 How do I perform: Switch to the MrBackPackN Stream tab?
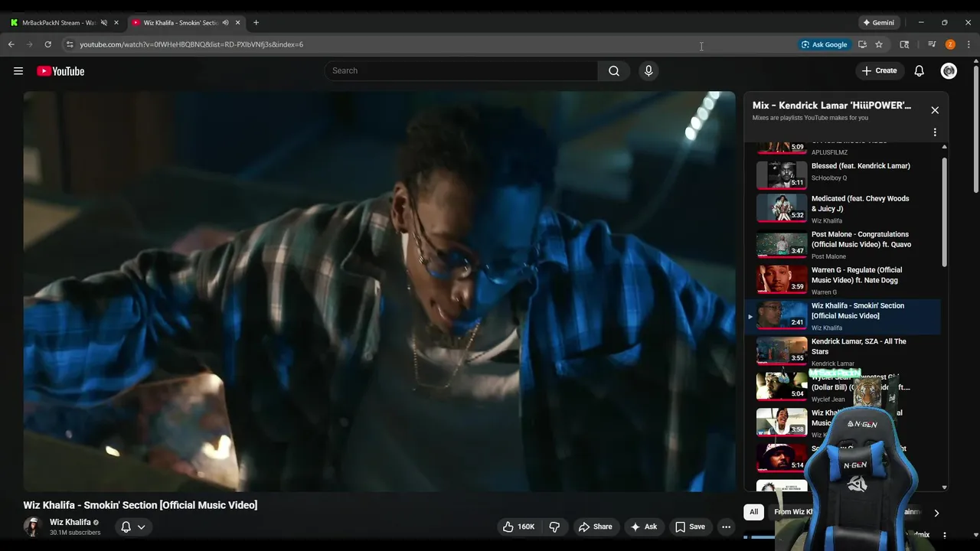coord(57,23)
